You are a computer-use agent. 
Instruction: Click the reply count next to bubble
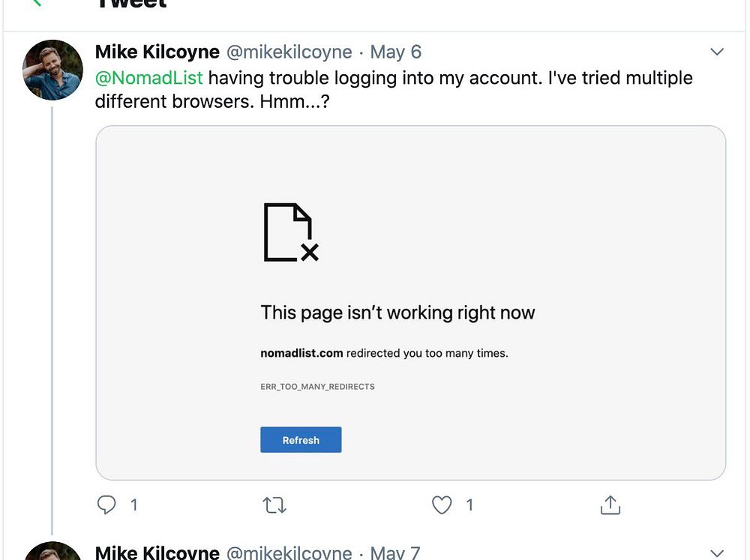click(134, 505)
